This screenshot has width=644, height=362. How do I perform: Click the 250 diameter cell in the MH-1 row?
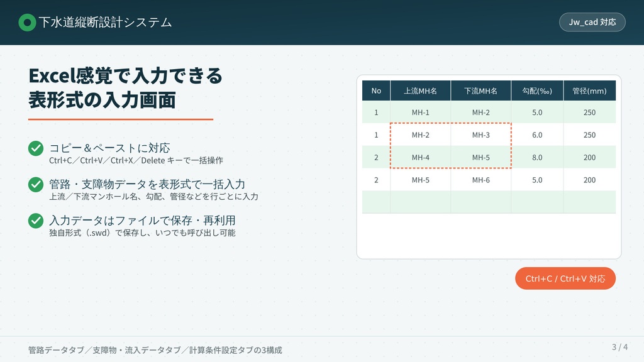[x=589, y=112]
